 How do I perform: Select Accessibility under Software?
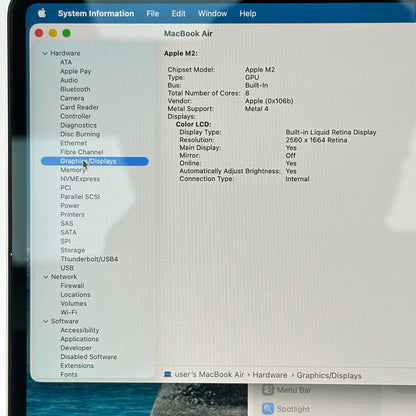point(80,330)
